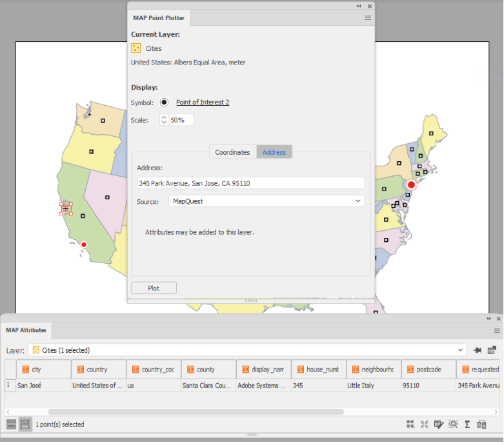Click the square marker in Maine
504x445 pixels.
point(431,133)
